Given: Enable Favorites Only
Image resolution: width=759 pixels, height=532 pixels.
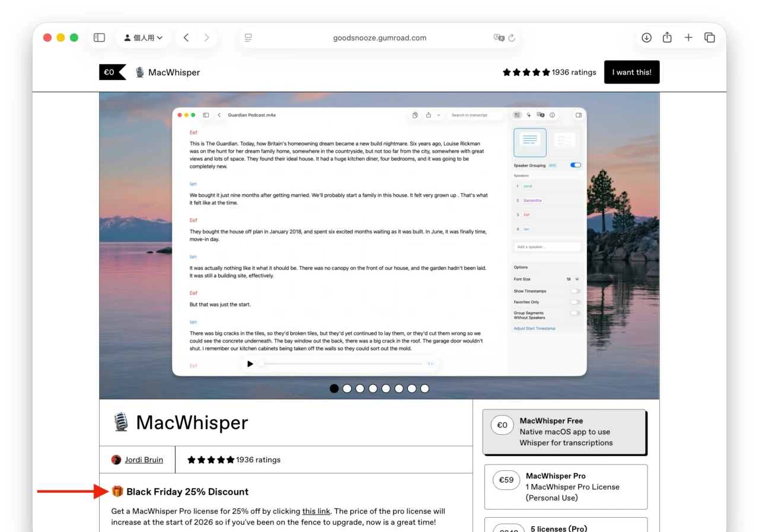Looking at the screenshot, I should [x=575, y=302].
